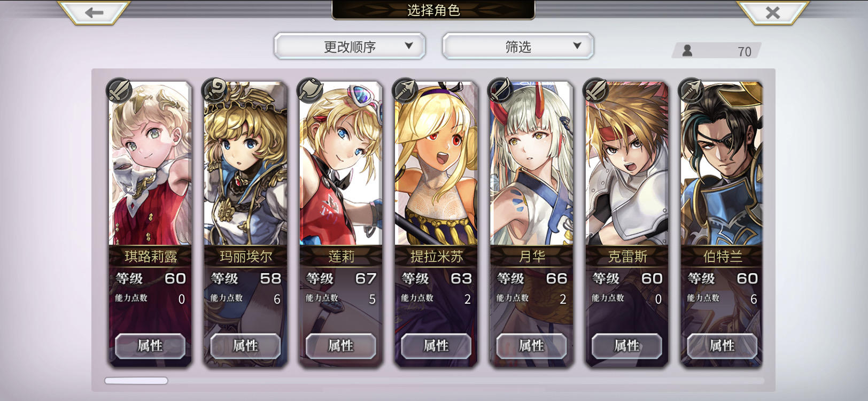
Task: Click the sword weapon icon on 琪路莉露
Action: pos(119,90)
